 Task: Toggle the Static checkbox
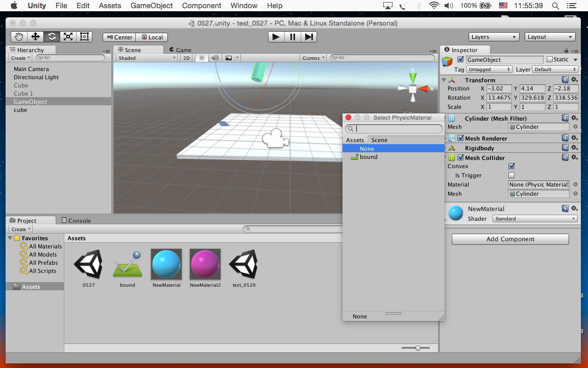coord(550,60)
